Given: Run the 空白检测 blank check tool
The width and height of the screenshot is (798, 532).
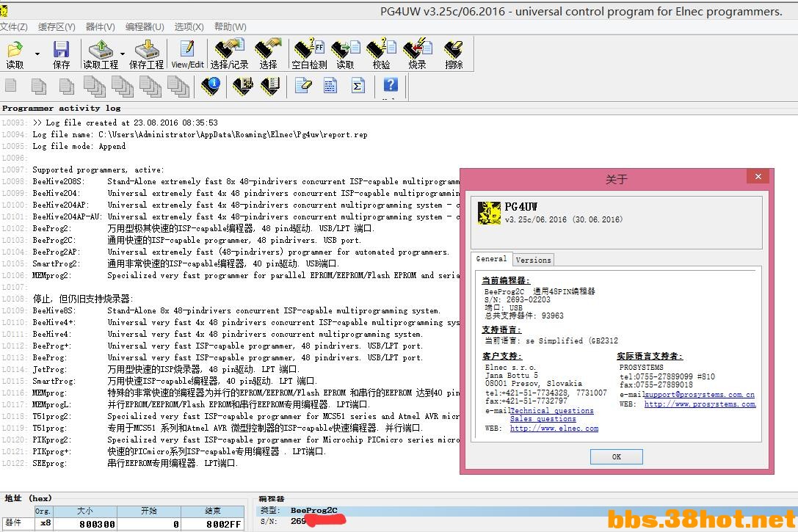Looking at the screenshot, I should tap(309, 54).
